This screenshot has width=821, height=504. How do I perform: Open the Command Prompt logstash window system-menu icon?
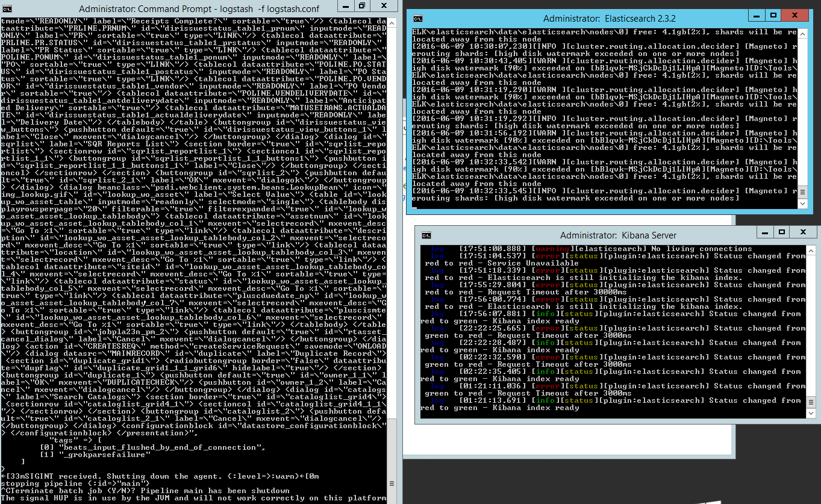point(8,8)
